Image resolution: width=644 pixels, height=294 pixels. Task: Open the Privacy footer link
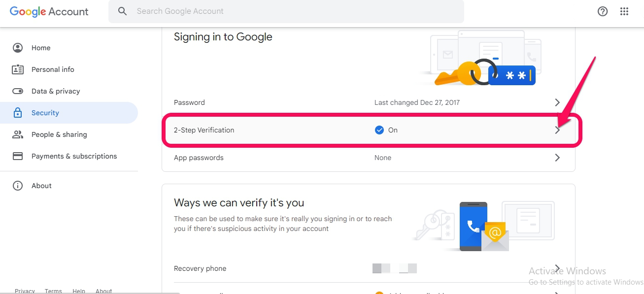click(x=25, y=291)
